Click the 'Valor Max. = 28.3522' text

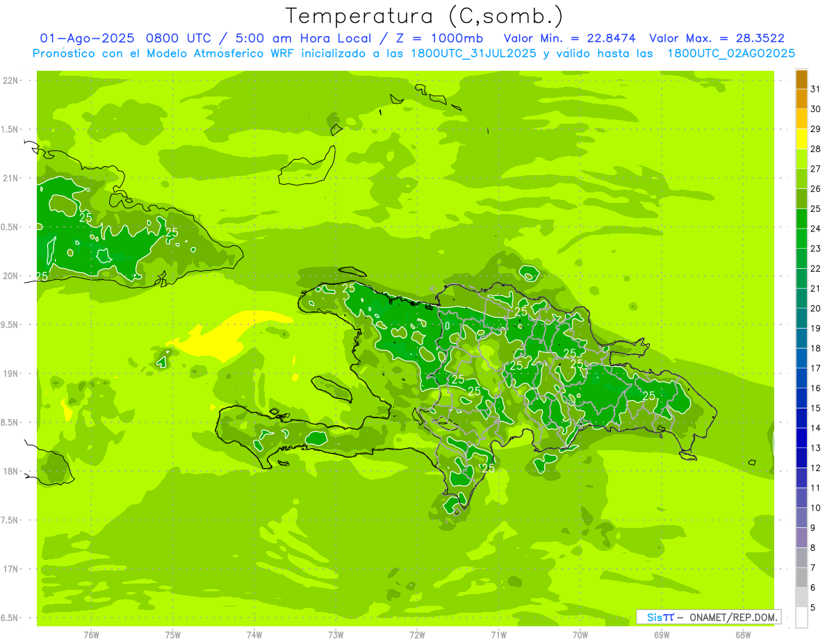coord(717,38)
